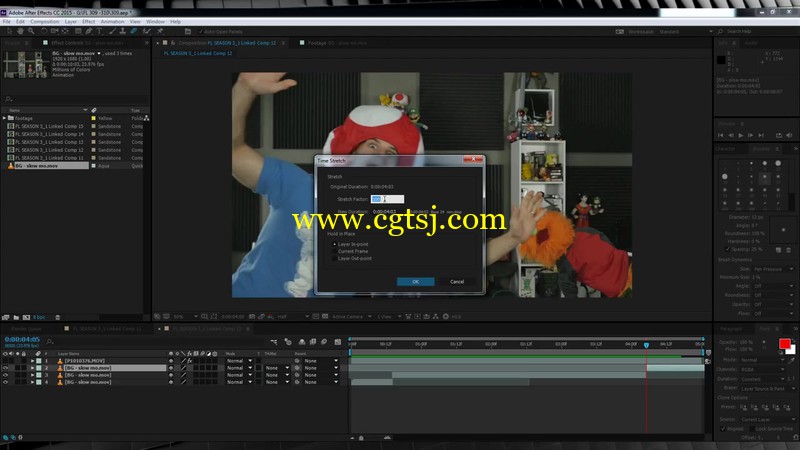
Task: Select the Selection arrow tool
Action: [9, 31]
